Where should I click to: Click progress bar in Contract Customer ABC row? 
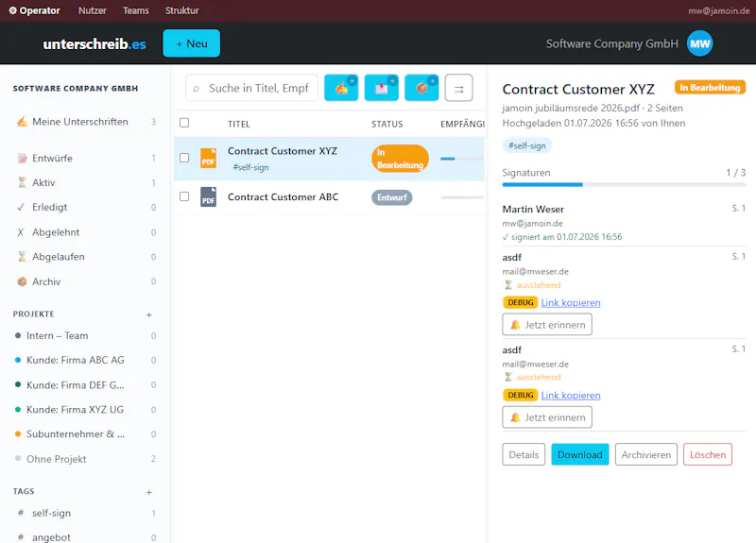[x=462, y=197]
